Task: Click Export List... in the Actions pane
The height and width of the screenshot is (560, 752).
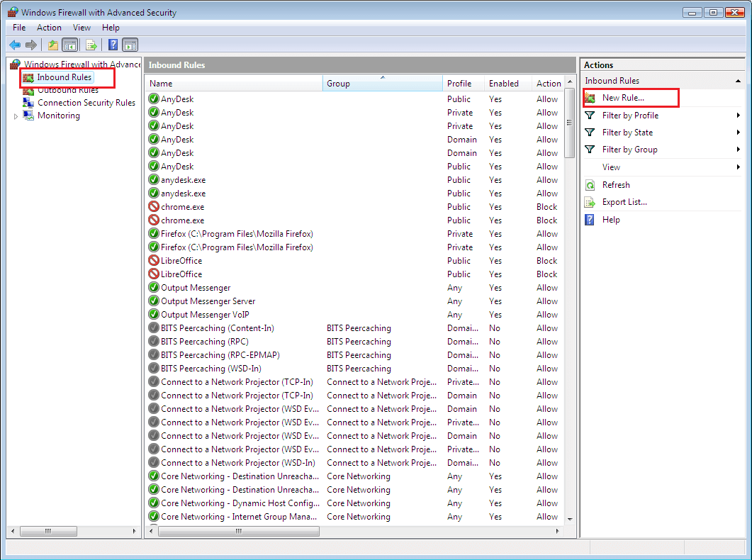Action: 624,202
